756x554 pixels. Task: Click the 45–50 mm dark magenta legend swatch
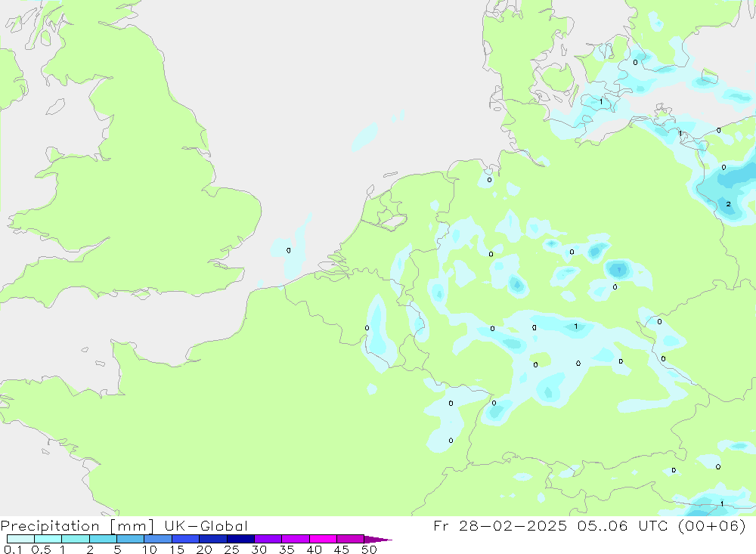(x=351, y=539)
